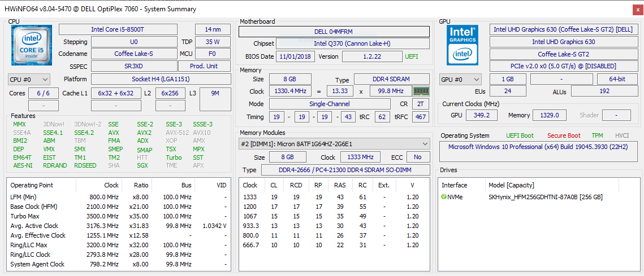Click the L2 cache 6x256 field
This screenshot has height=276, width=644.
pos(170,94)
